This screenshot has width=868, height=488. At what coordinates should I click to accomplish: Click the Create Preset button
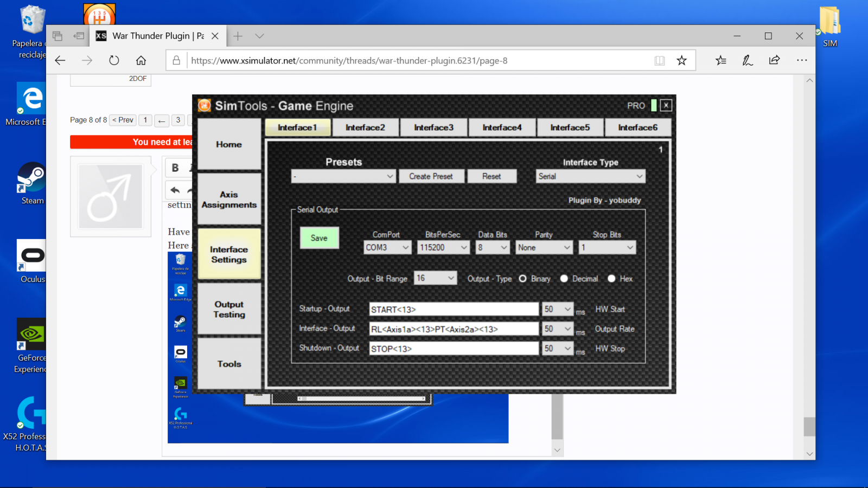[431, 176]
